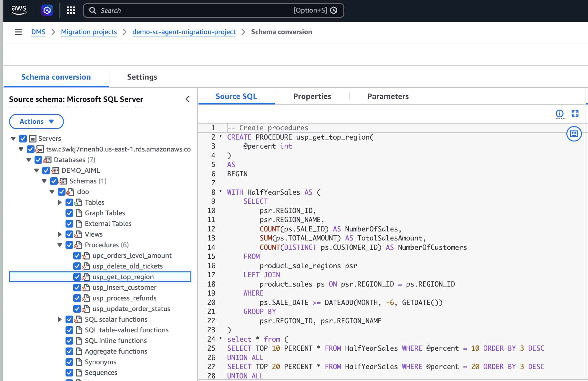Open the AWS home logo
The height and width of the screenshot is (381, 588).
pos(19,10)
